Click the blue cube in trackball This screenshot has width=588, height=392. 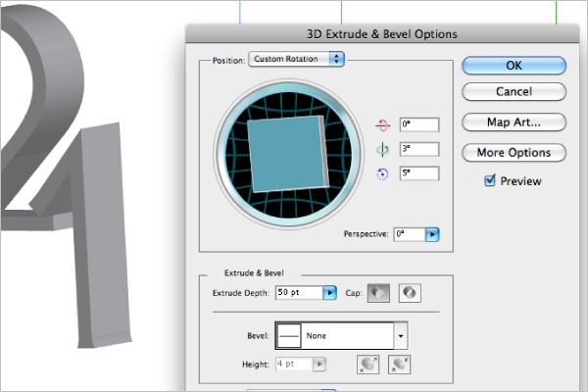pyautogui.click(x=286, y=154)
